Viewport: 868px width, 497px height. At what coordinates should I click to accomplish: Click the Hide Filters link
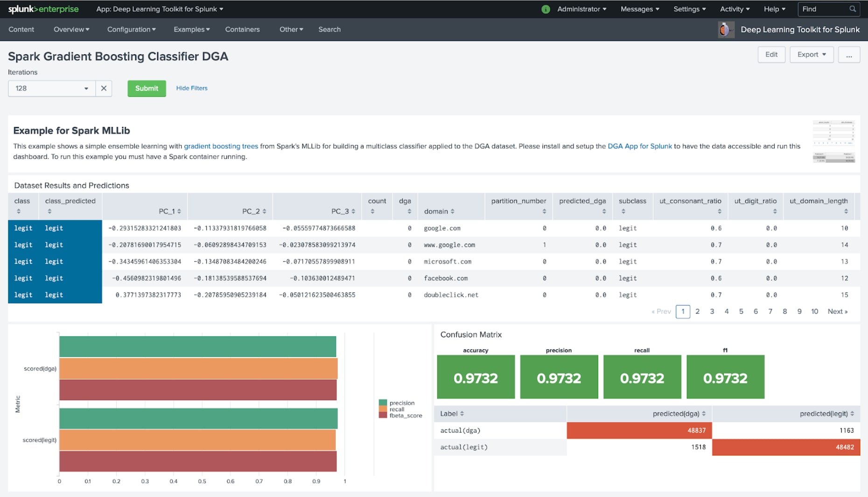tap(192, 88)
